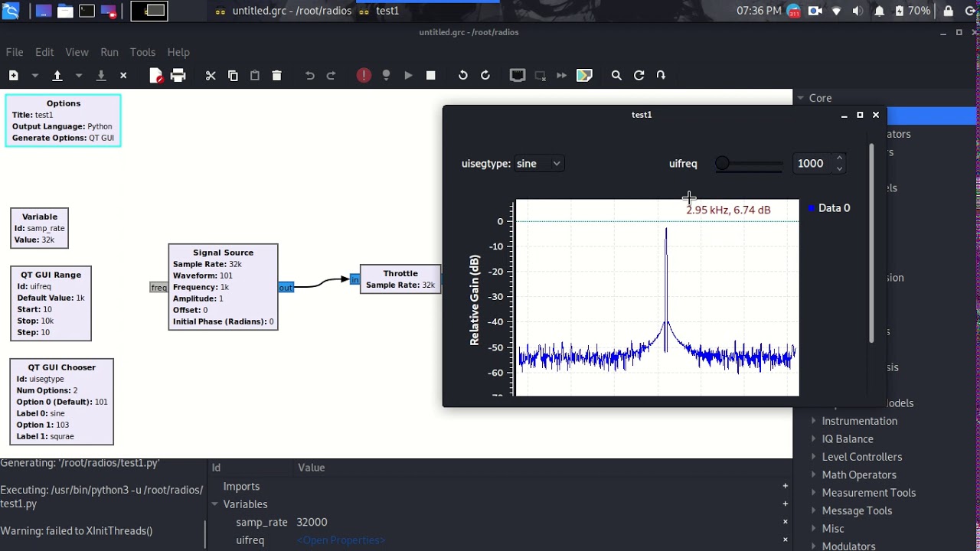Open the uisegtype waveform dropdown in test1

pos(539,163)
